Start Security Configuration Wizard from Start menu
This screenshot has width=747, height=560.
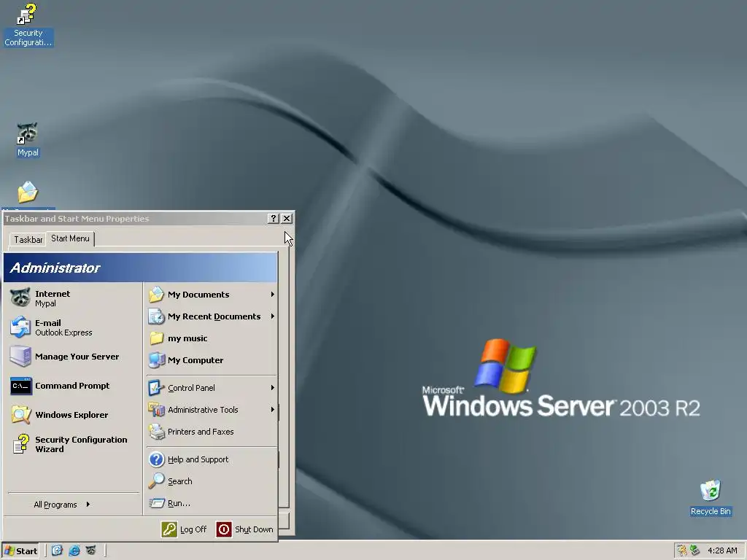(x=21, y=444)
